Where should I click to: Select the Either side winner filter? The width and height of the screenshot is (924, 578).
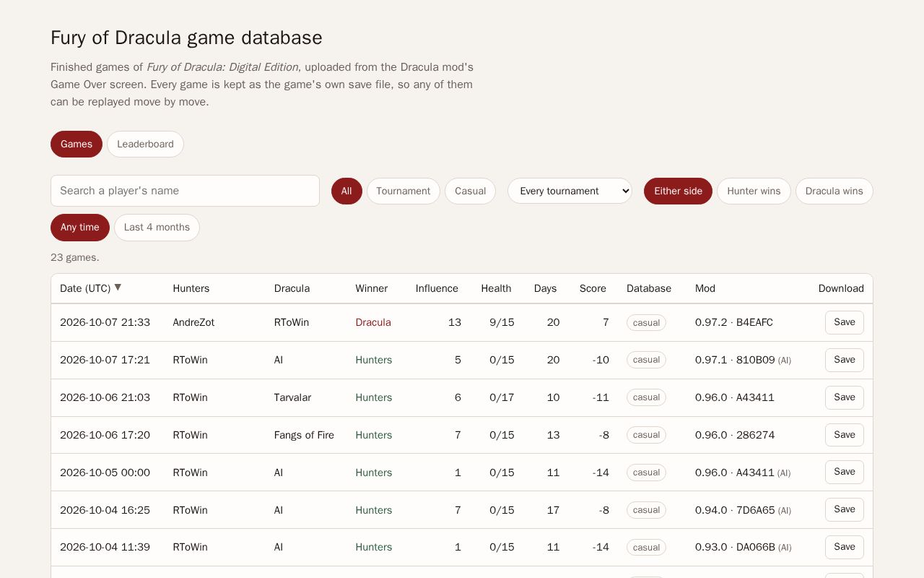click(678, 191)
